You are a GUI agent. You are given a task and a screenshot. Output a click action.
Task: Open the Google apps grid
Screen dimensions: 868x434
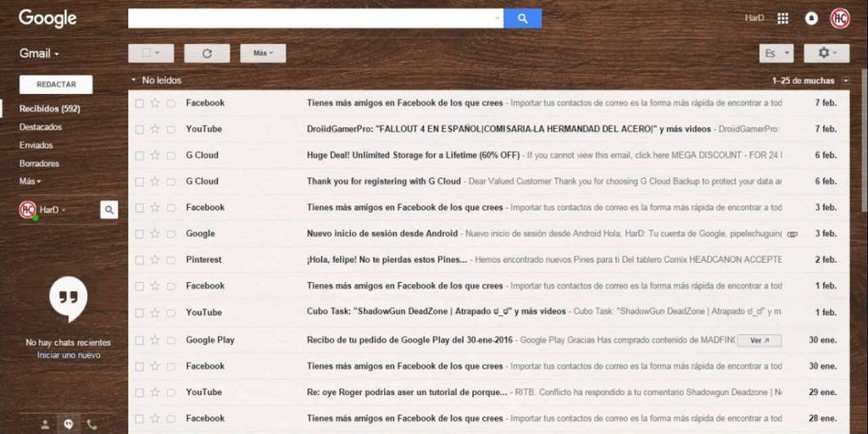[782, 18]
